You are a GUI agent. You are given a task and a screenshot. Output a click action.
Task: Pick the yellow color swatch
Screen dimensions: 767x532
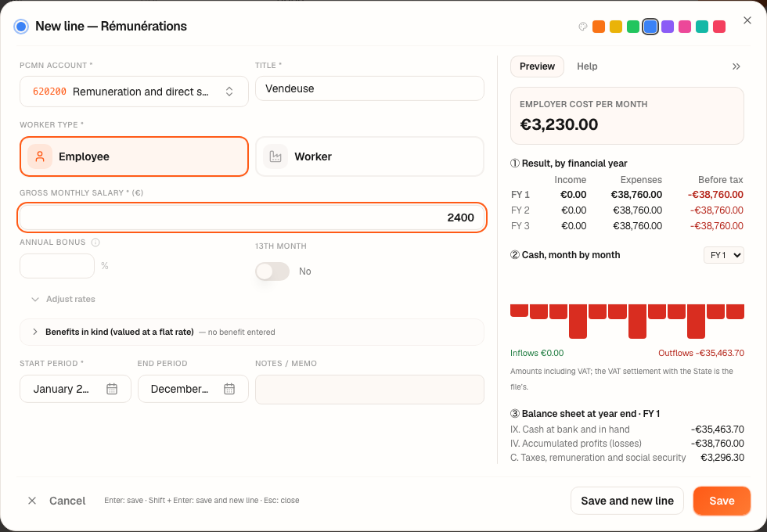(616, 27)
